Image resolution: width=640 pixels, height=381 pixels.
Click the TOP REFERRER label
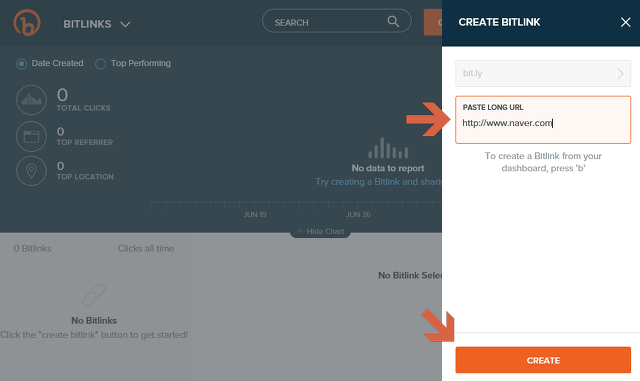point(84,143)
